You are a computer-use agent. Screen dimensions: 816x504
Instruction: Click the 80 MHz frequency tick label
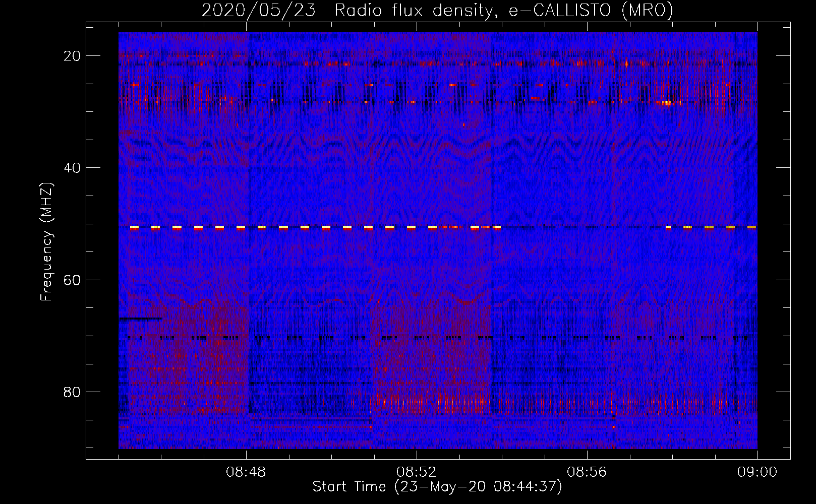tap(73, 392)
